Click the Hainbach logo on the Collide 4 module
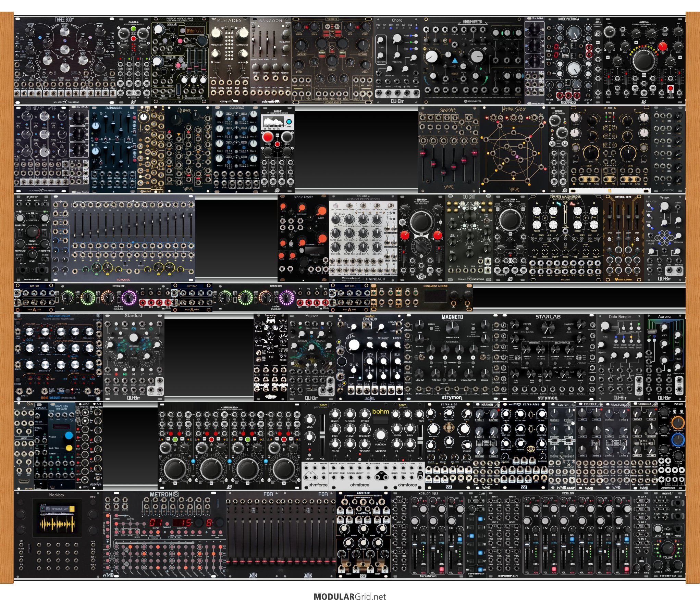Image resolution: width=700 pixels, height=604 pixels. pyautogui.click(x=376, y=279)
